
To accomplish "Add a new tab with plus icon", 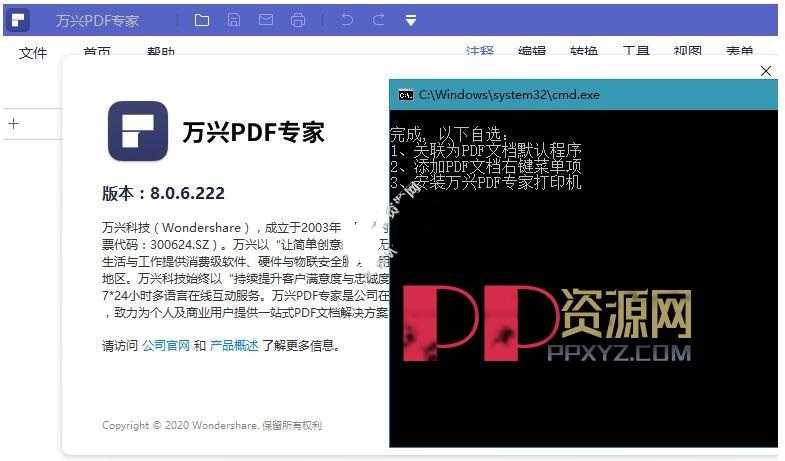I will [x=14, y=124].
